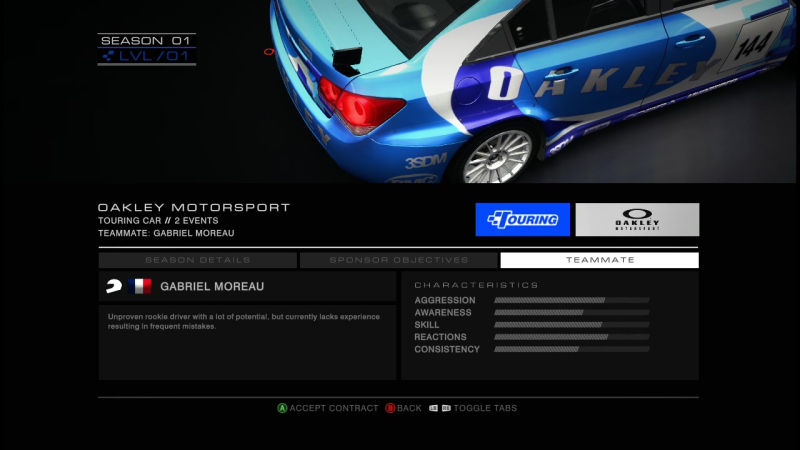Click the helmet icon beside Gabriel Moreau
The height and width of the screenshot is (450, 800).
coord(114,286)
